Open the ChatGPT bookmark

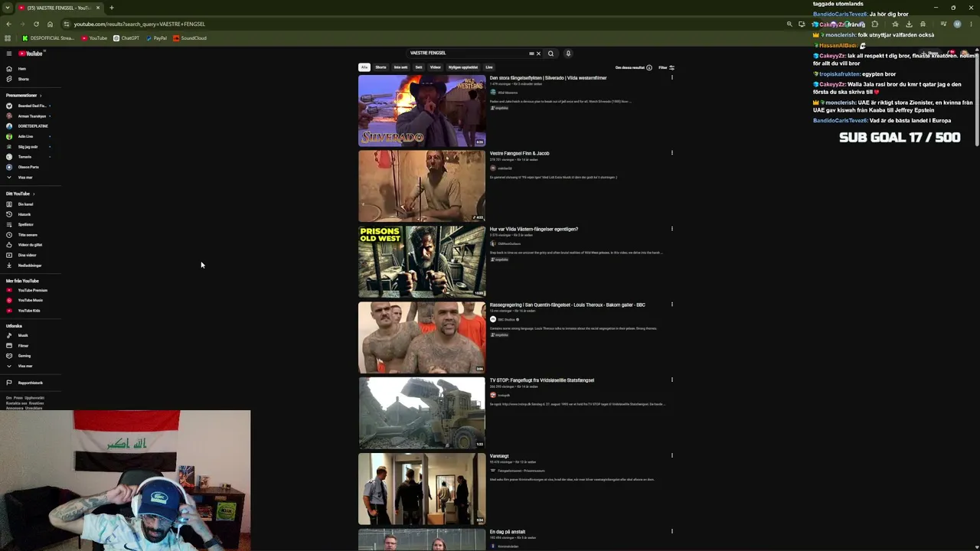[x=126, y=38]
